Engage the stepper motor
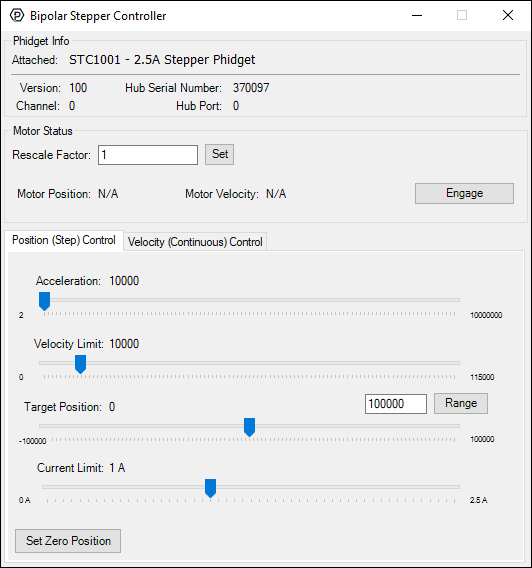 [464, 193]
